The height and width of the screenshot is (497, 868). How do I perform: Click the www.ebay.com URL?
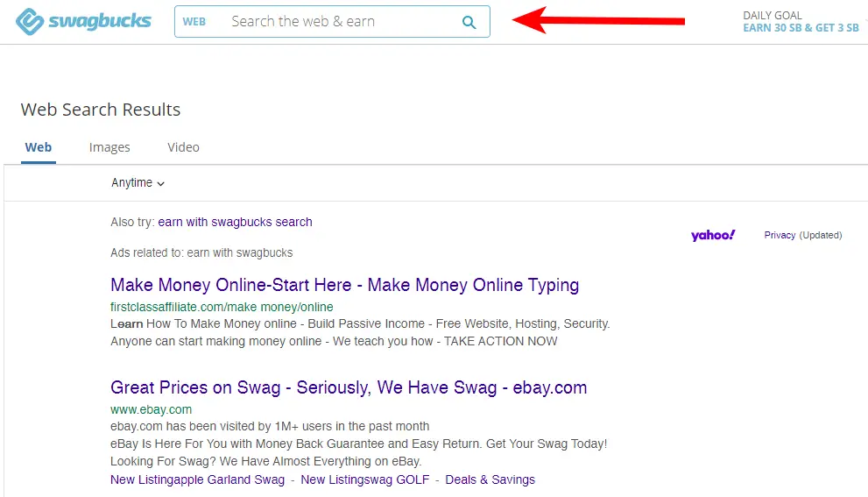point(151,409)
